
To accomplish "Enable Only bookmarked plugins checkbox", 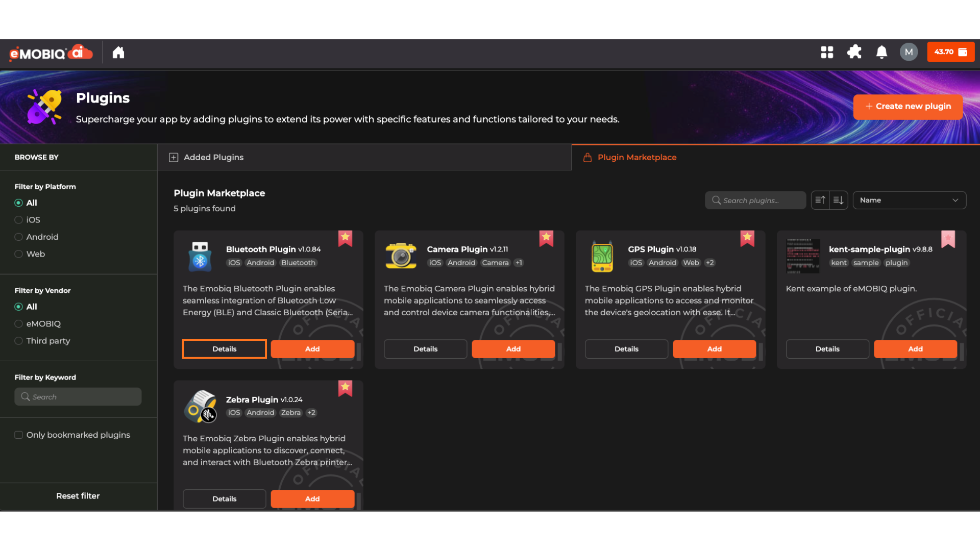I will point(19,435).
